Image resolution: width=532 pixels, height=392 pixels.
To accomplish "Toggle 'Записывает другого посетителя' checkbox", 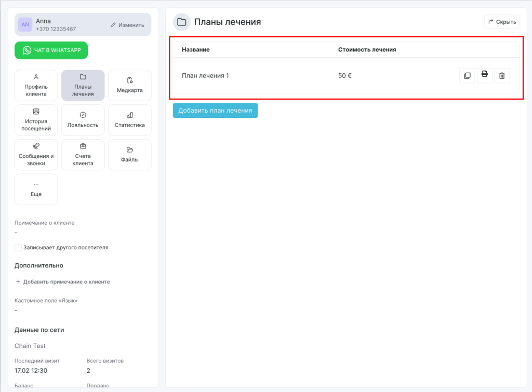I will pyautogui.click(x=18, y=248).
